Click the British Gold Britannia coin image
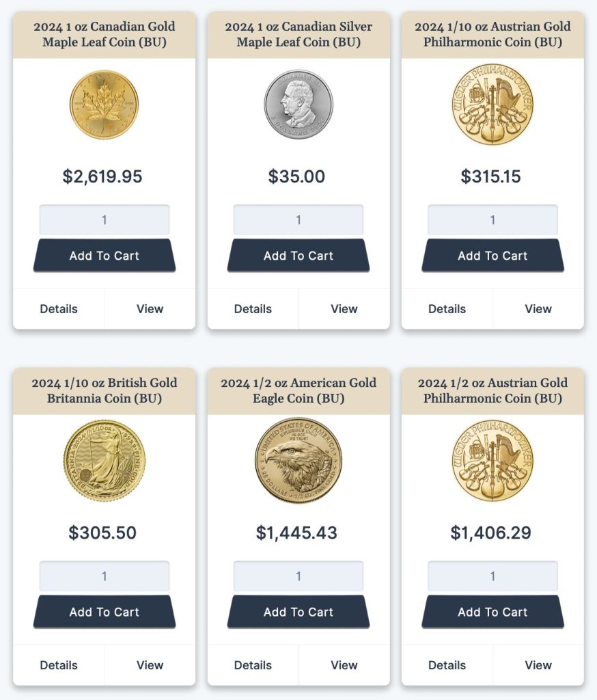The height and width of the screenshot is (700, 597). 104,460
